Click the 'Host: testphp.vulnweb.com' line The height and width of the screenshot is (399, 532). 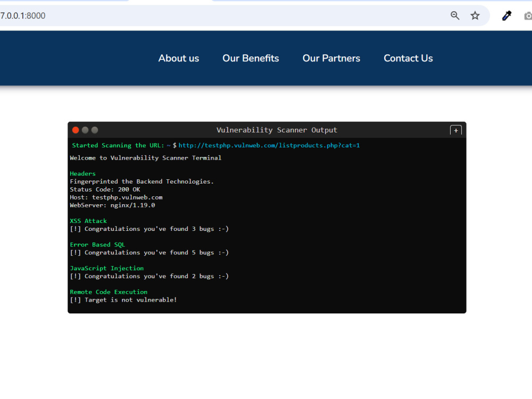click(x=116, y=197)
